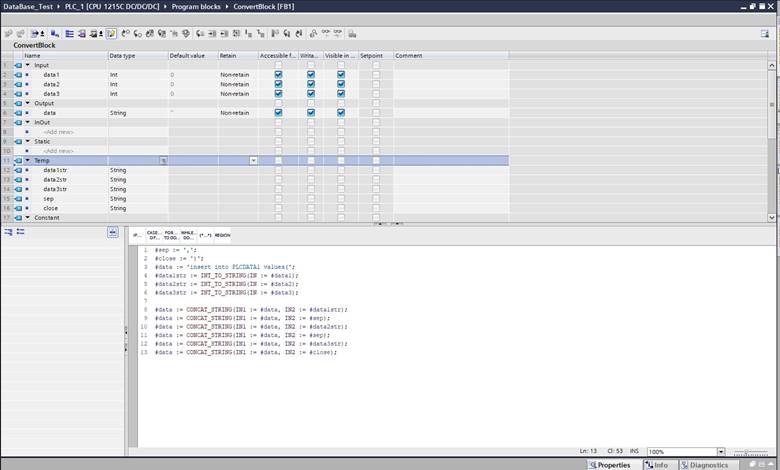Sort the table by the Data type column header
The height and width of the screenshot is (470, 780).
(x=137, y=55)
